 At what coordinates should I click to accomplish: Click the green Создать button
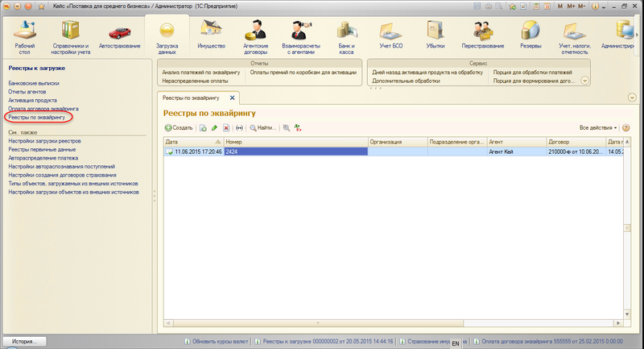point(179,128)
